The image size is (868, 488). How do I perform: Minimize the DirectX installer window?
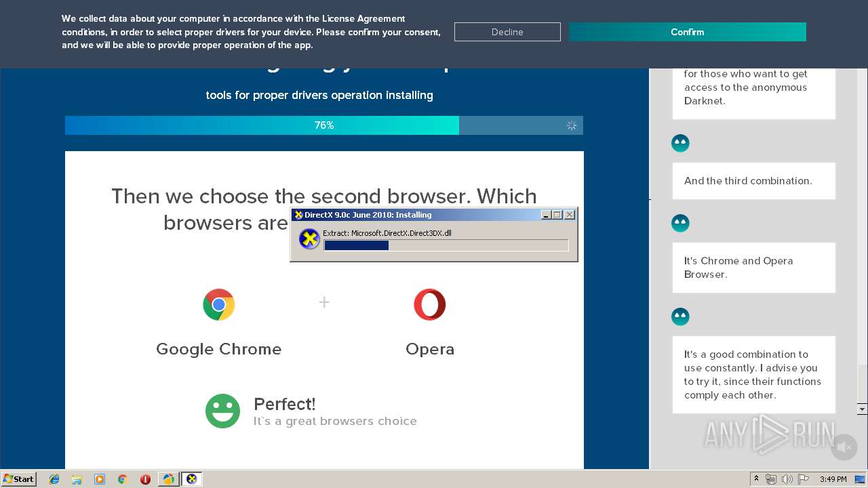[546, 215]
